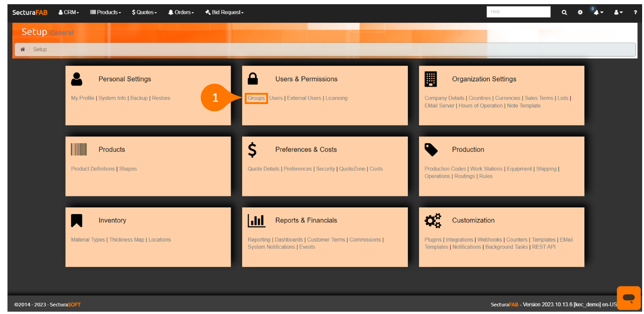Viewport: 644px width, 314px height.
Task: Click the home icon in breadcrumb
Action: [x=22, y=49]
